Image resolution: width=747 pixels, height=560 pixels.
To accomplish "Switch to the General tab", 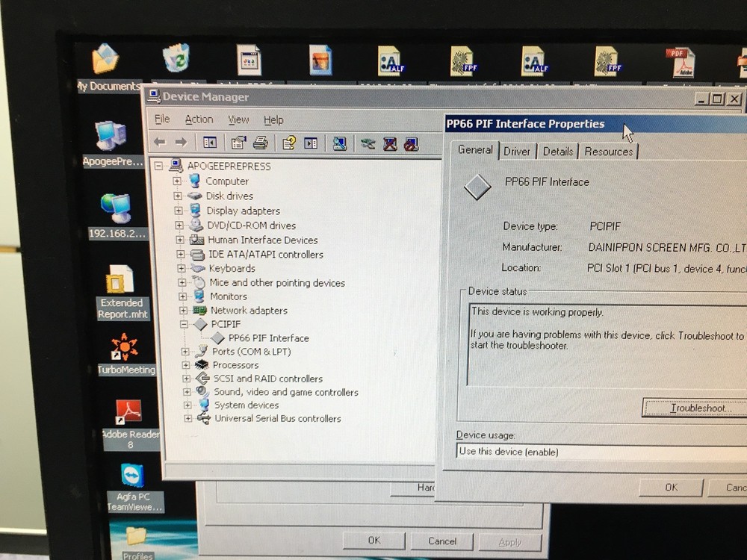I will pos(475,149).
